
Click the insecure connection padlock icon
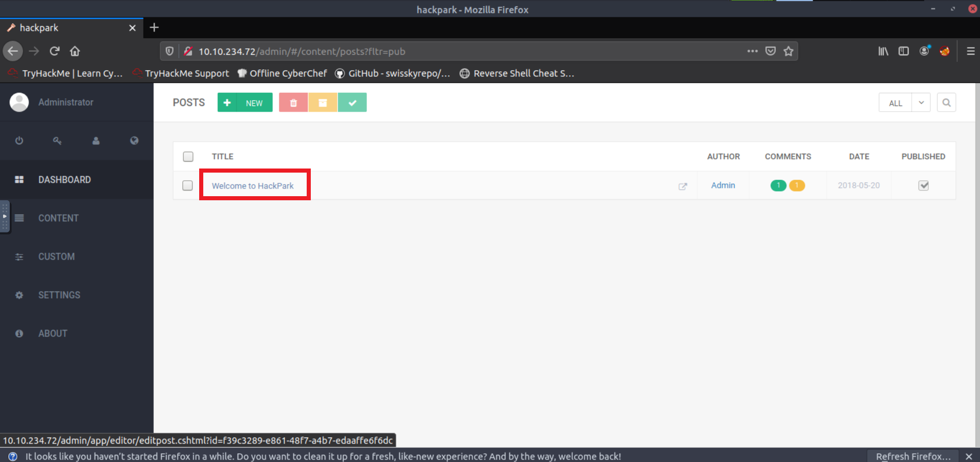(x=188, y=51)
